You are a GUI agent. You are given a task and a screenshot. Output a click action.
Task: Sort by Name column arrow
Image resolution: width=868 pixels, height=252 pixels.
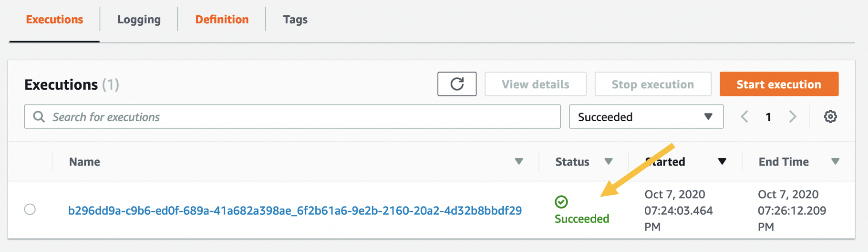click(x=519, y=161)
